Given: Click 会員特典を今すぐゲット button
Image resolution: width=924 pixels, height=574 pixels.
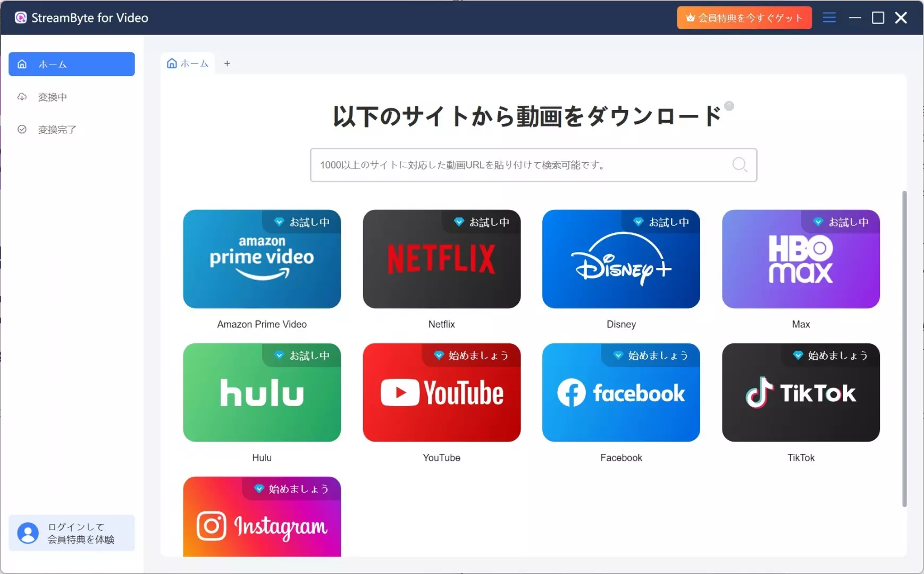Looking at the screenshot, I should pos(744,18).
